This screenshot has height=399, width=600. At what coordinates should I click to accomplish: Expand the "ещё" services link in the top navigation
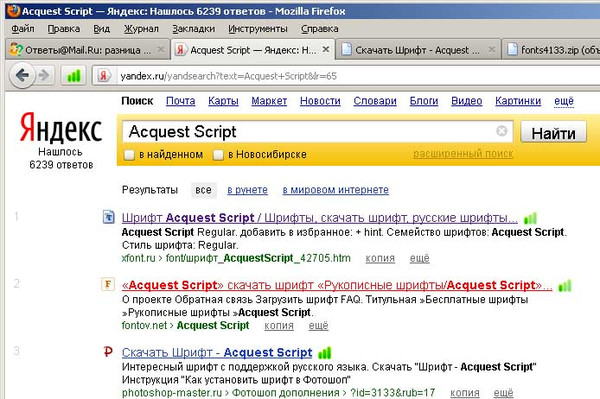(x=564, y=101)
